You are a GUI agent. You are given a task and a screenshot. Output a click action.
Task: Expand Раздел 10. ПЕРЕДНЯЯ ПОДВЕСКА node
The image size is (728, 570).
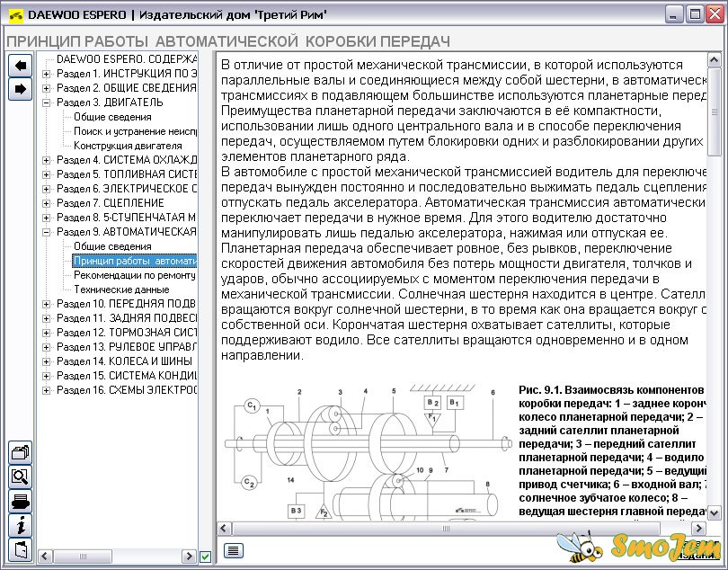pos(46,304)
